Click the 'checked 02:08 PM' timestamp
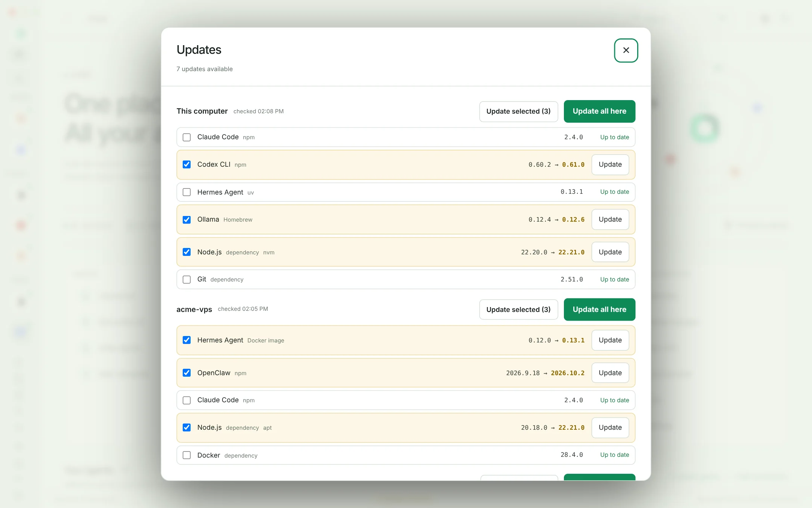This screenshot has width=812, height=508. (x=258, y=111)
